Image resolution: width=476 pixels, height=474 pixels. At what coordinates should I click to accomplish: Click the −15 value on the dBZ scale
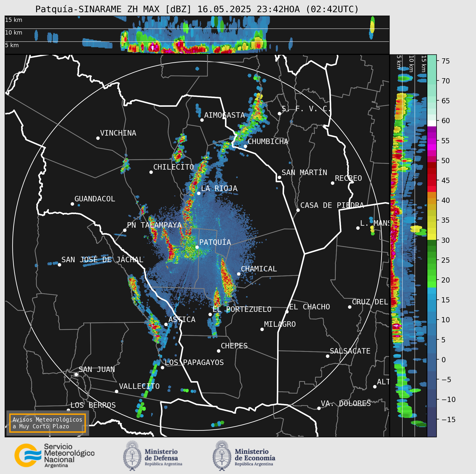click(x=448, y=419)
